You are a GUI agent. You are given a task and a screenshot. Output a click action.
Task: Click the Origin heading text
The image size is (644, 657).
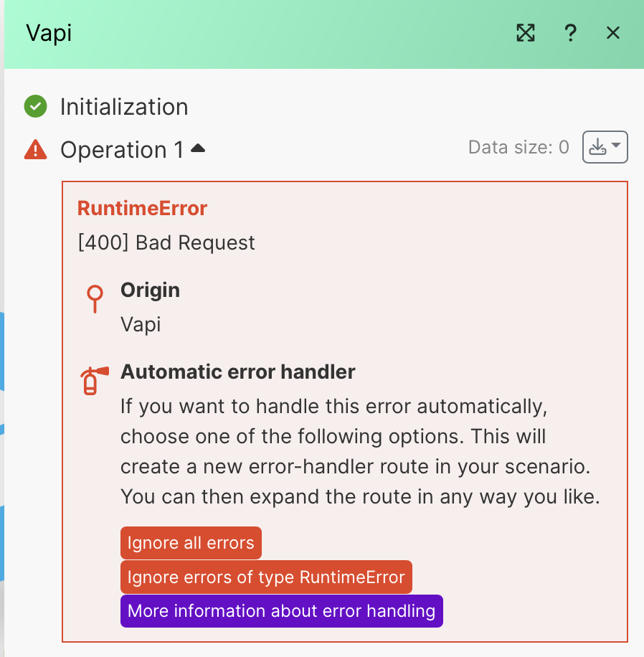click(x=150, y=290)
